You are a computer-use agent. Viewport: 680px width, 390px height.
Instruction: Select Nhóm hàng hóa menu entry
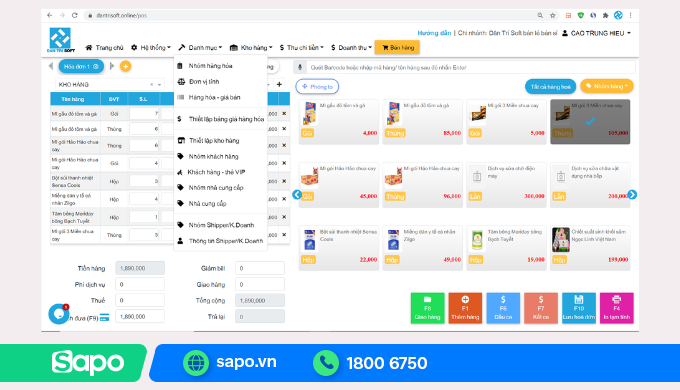point(210,66)
